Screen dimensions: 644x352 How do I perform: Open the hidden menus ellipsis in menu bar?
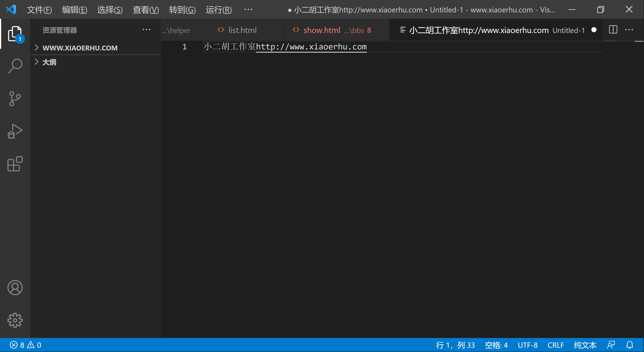tap(248, 10)
